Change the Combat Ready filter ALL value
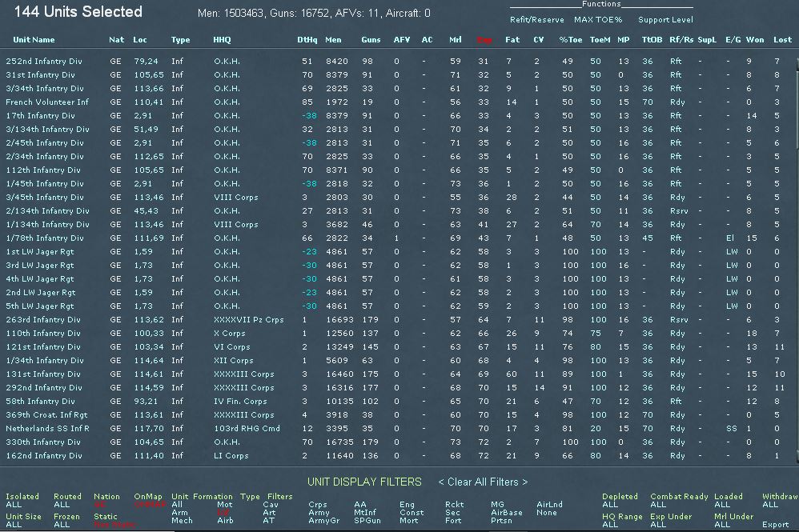This screenshot has width=799, height=532. click(x=658, y=505)
